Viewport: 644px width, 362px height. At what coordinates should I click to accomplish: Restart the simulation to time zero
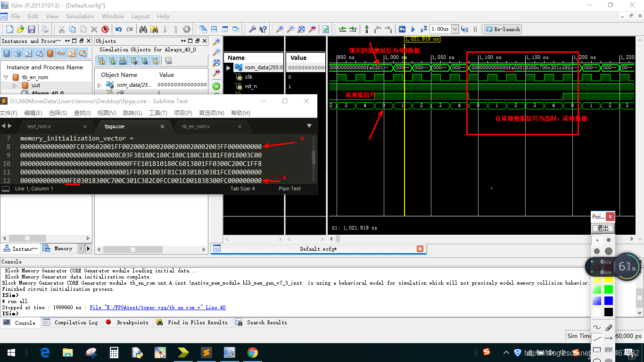point(402,29)
